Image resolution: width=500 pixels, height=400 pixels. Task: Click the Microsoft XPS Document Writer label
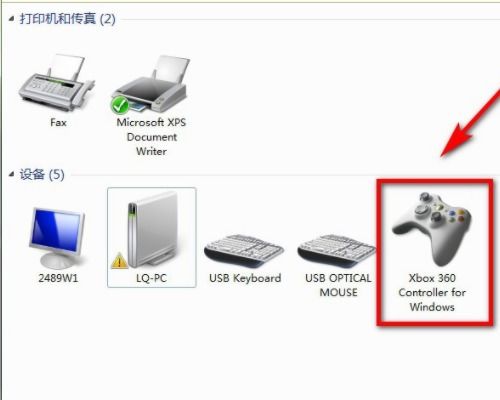pyautogui.click(x=151, y=137)
